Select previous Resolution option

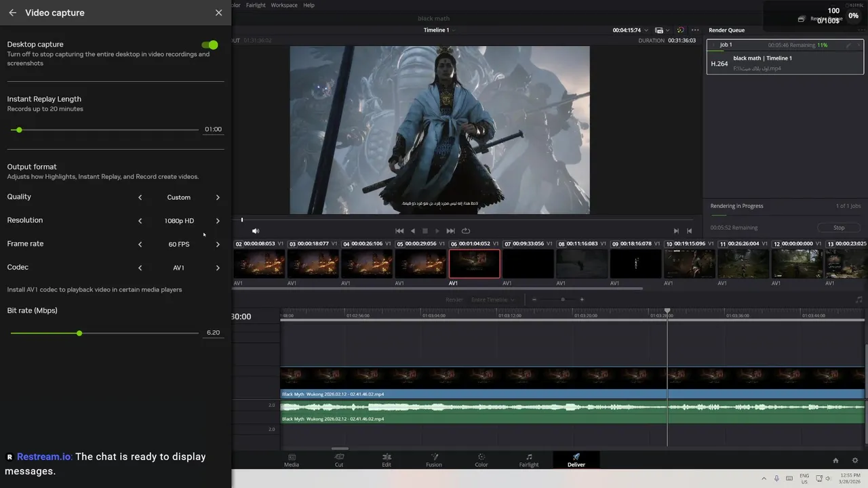(x=140, y=221)
